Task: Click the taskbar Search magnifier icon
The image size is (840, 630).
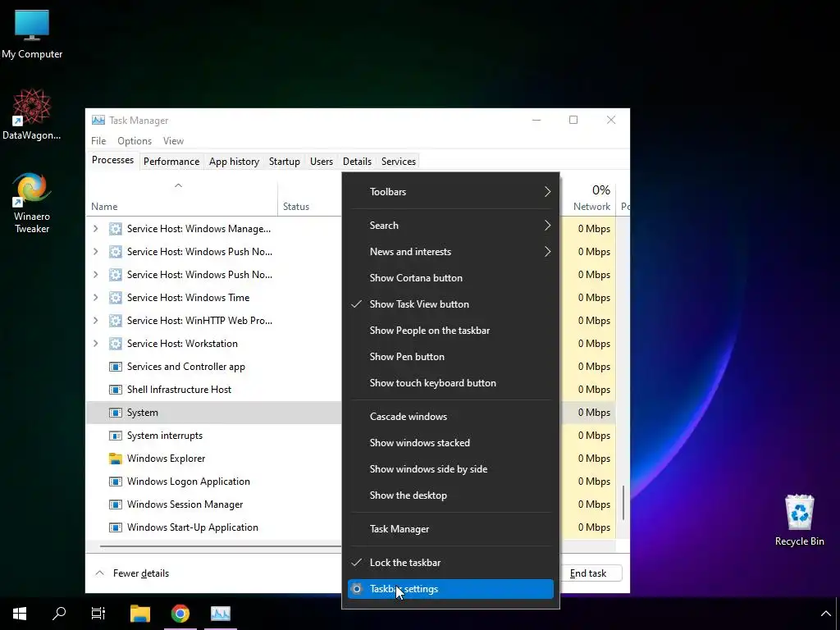Action: (x=59, y=614)
